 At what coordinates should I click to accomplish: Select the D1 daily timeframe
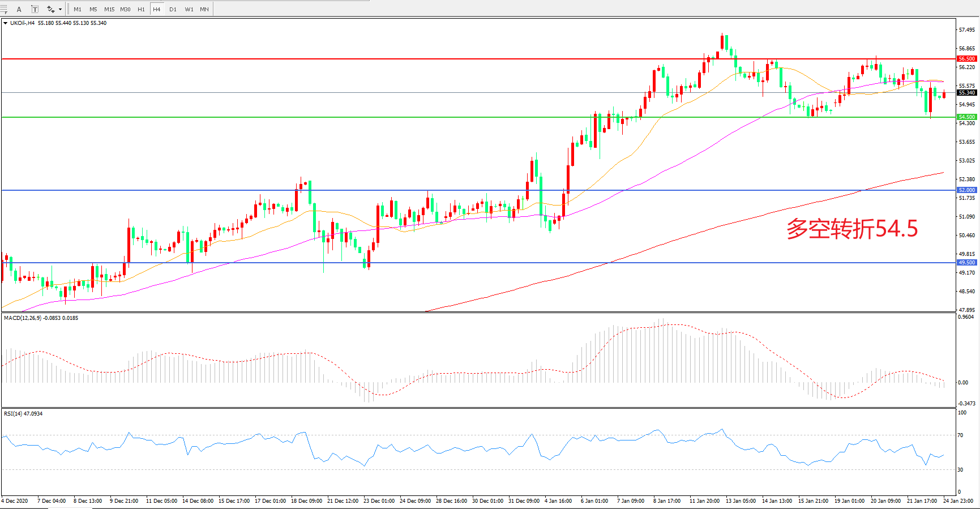click(173, 9)
